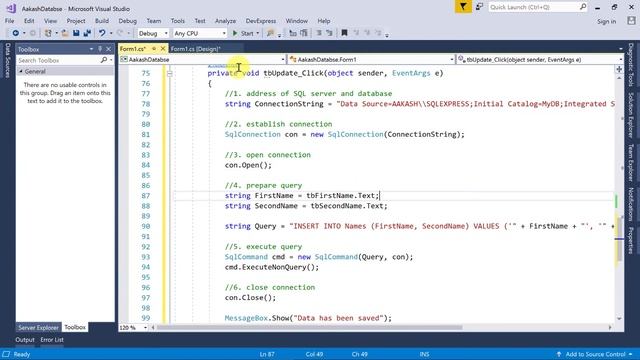Open the Edit menu
Viewport: 640px width, 360px height.
[29, 21]
